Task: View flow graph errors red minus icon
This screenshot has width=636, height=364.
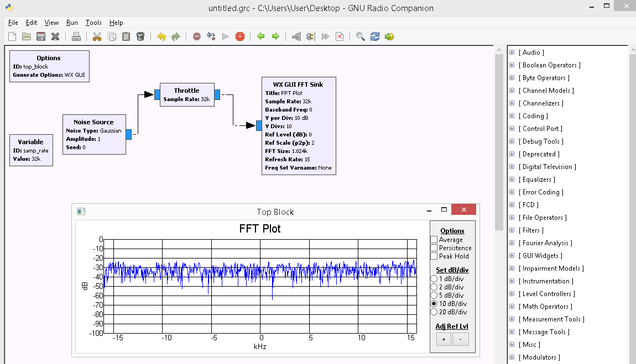Action: (x=197, y=37)
